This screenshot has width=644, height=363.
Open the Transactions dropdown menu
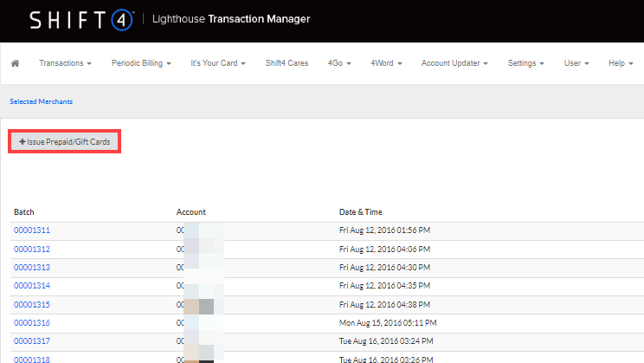click(x=65, y=63)
